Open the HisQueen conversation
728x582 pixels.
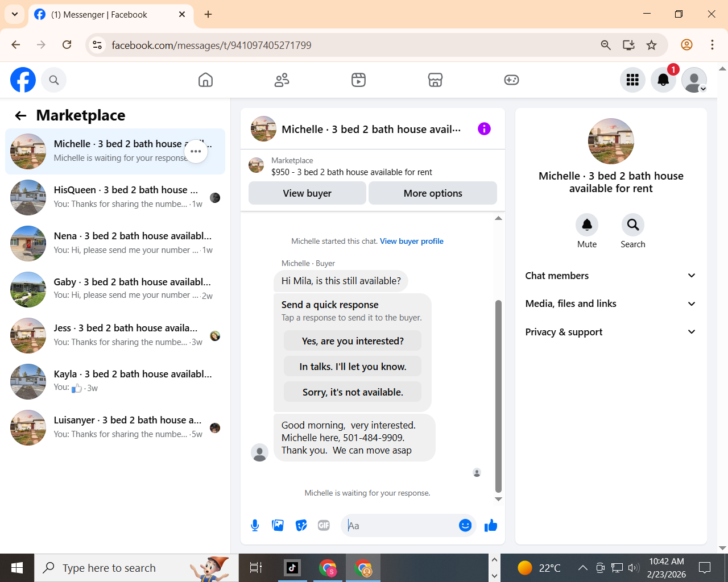[x=115, y=197]
